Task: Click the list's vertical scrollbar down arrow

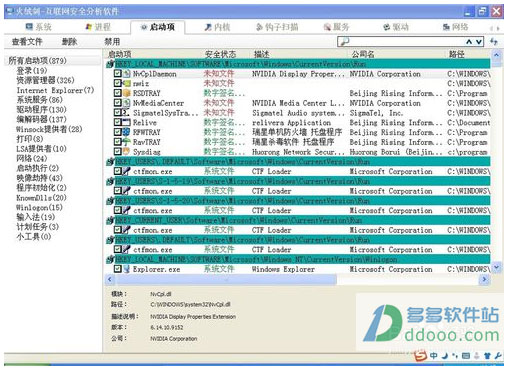Action: point(496,267)
